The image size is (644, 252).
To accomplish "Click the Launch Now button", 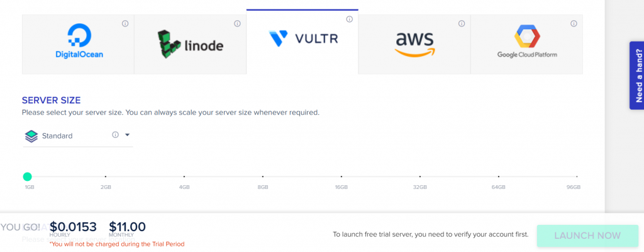I will click(587, 236).
